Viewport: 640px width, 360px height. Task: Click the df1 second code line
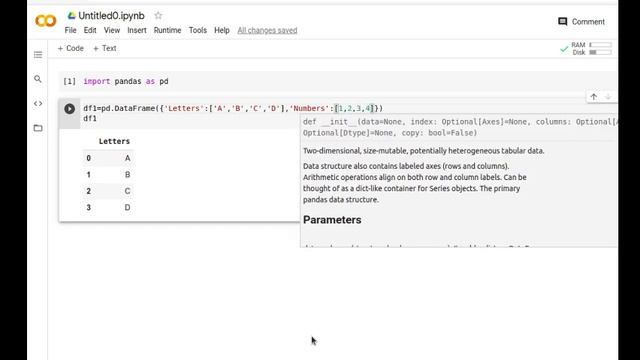click(x=90, y=118)
